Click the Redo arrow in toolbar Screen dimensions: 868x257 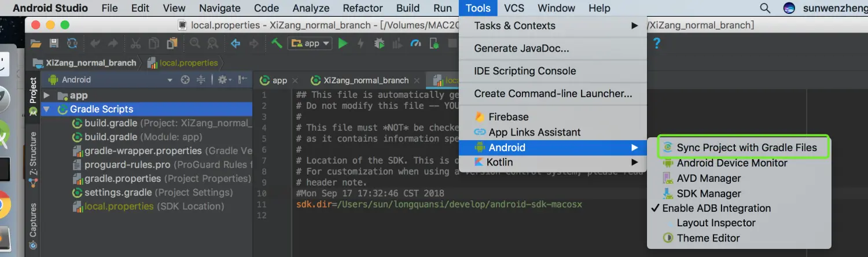(x=113, y=43)
